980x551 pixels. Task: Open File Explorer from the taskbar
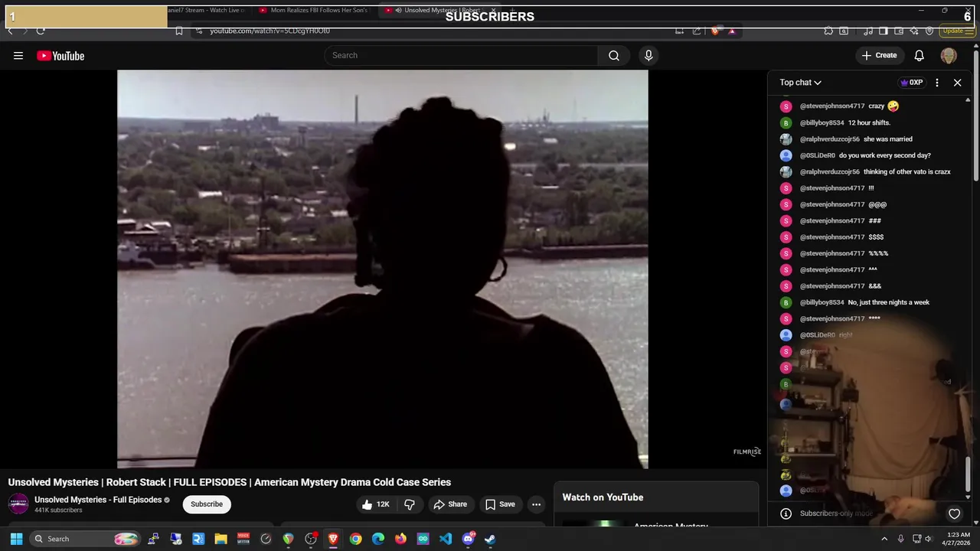coord(220,539)
